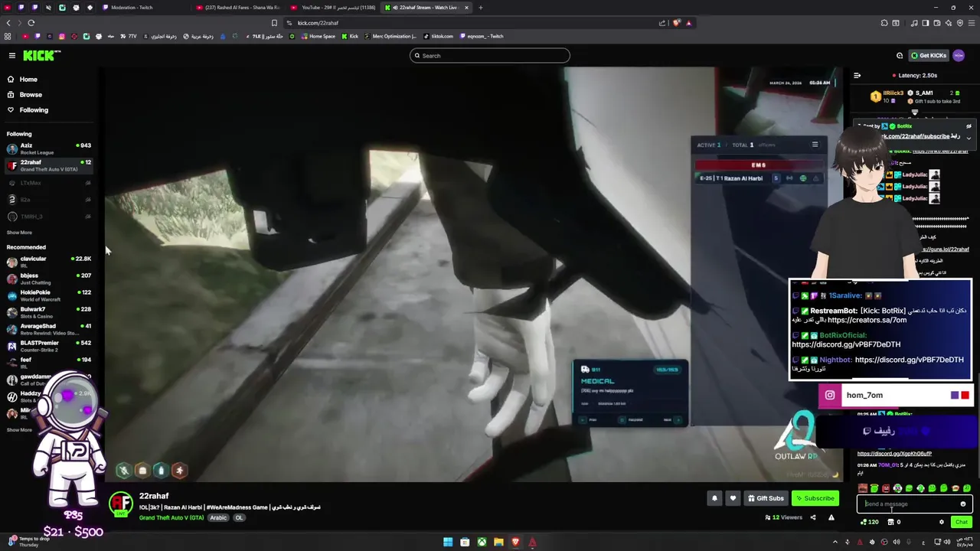The image size is (980, 551).
Task: Open Merc Optimization bookmark
Action: click(x=390, y=36)
